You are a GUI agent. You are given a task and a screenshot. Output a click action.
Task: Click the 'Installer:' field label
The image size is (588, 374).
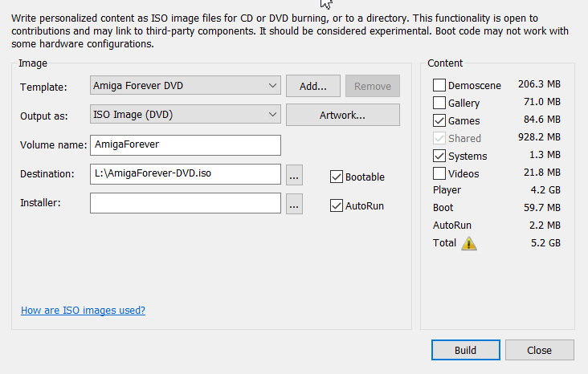pyautogui.click(x=40, y=203)
